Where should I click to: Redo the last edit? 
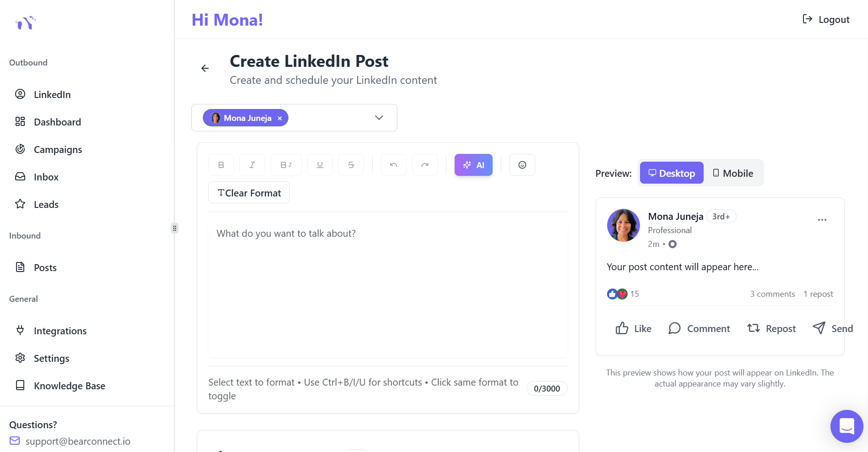pos(425,165)
